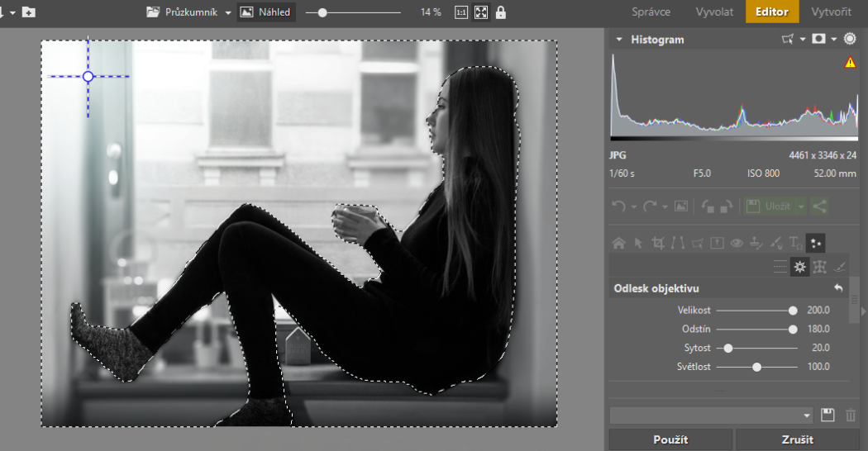
Task: Select the gradient lines effect icon
Action: pos(780,268)
